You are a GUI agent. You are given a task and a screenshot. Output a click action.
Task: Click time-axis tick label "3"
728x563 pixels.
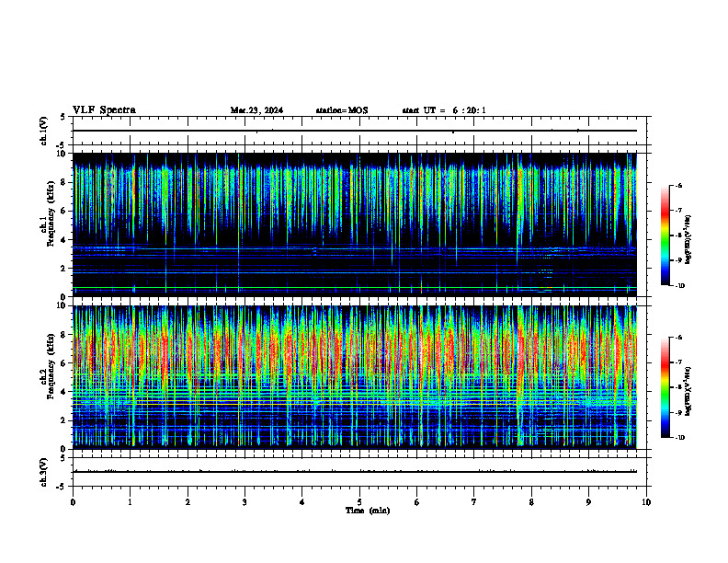pos(245,502)
